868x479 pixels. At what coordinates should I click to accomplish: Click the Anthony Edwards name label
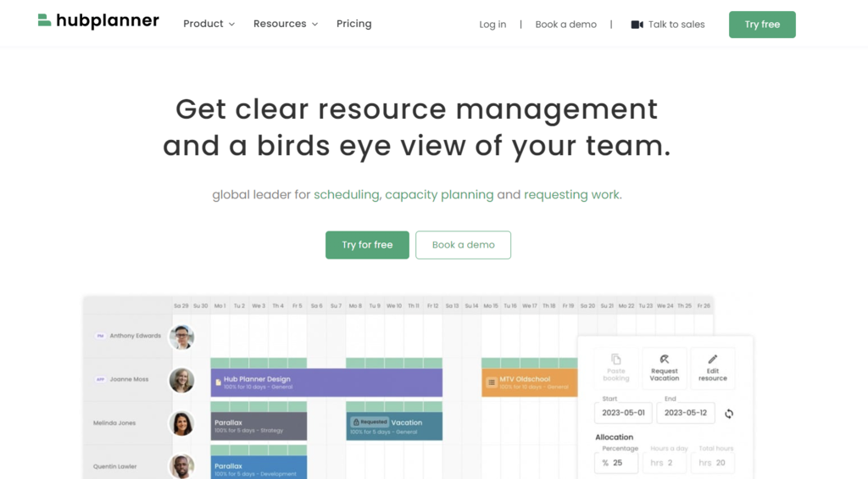pyautogui.click(x=135, y=336)
